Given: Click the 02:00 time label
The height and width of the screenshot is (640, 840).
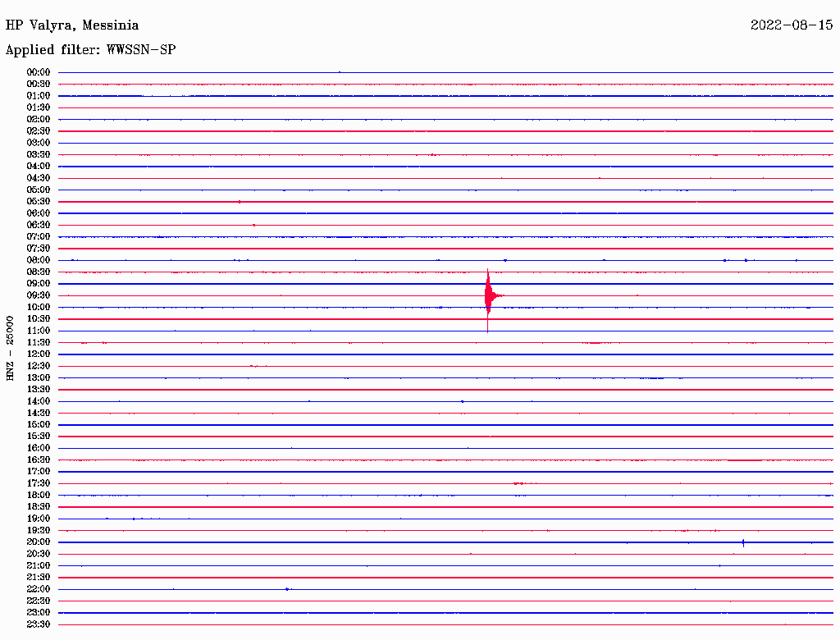Looking at the screenshot, I should click(38, 120).
